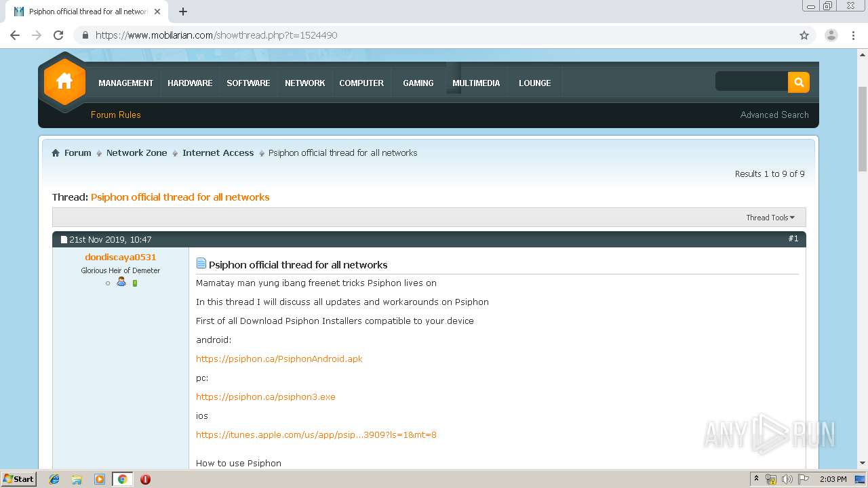The width and height of the screenshot is (868, 488).
Task: Click the browser forward arrow
Action: (x=37, y=35)
